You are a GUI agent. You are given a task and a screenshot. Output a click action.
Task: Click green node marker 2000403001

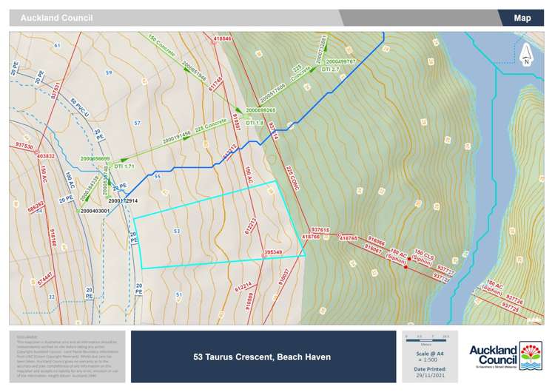tap(79, 211)
